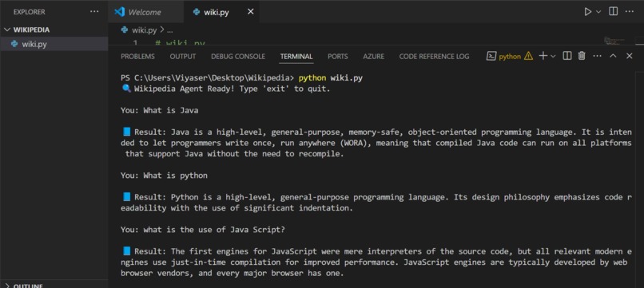Open the PORTS panel tab
This screenshot has height=288, width=644.
pyautogui.click(x=338, y=57)
